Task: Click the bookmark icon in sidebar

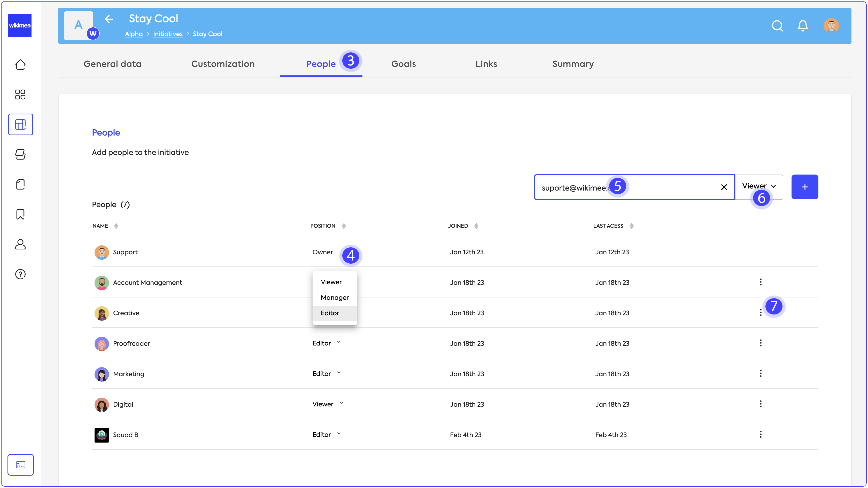Action: click(20, 214)
